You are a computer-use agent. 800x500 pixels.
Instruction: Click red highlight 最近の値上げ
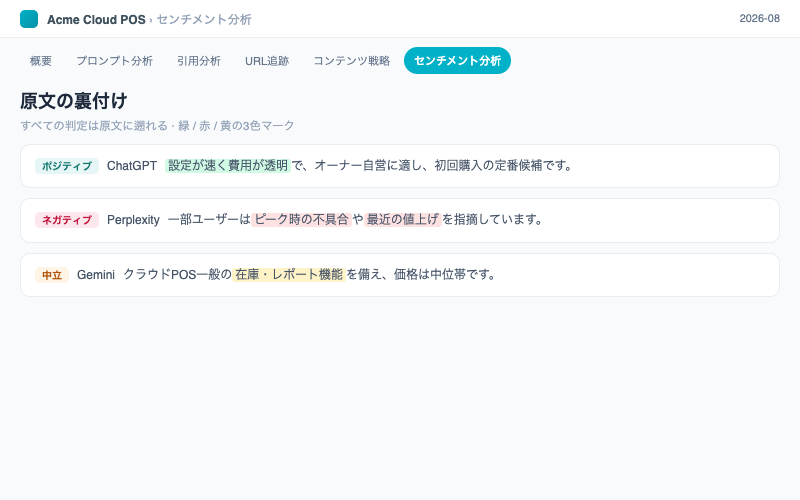pyautogui.click(x=403, y=219)
